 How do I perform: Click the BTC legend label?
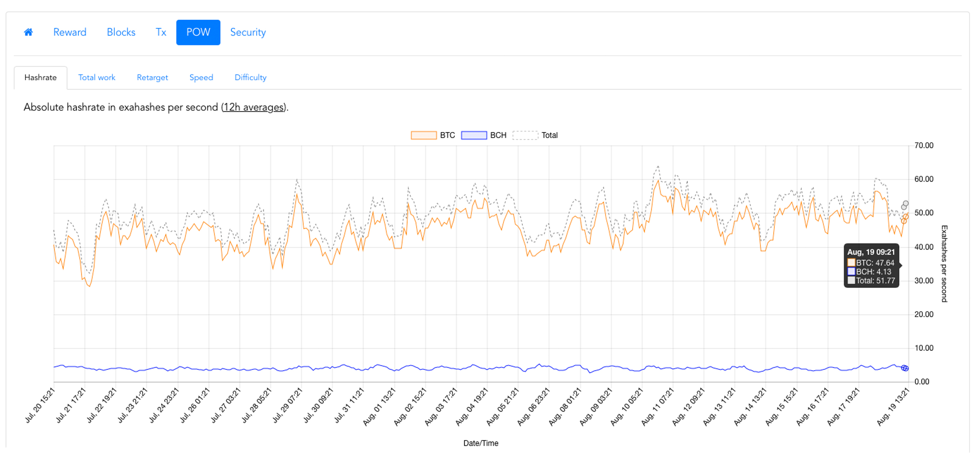(447, 135)
